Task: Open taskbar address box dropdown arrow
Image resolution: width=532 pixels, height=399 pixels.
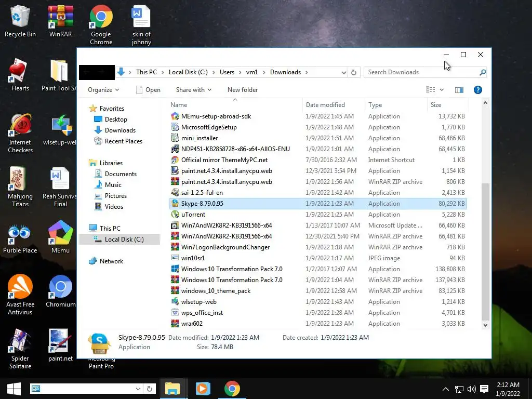Action: [x=138, y=389]
